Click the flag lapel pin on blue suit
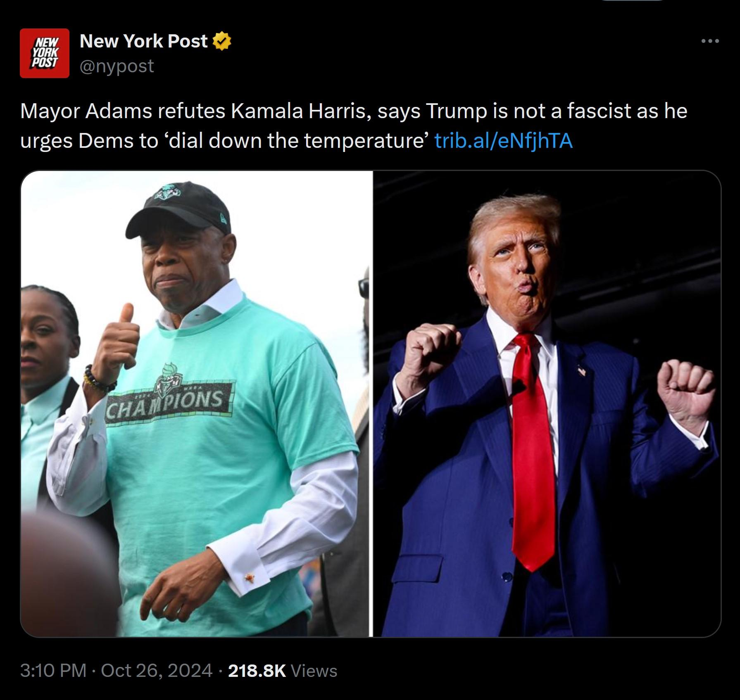This screenshot has height=700, width=740. (x=582, y=370)
